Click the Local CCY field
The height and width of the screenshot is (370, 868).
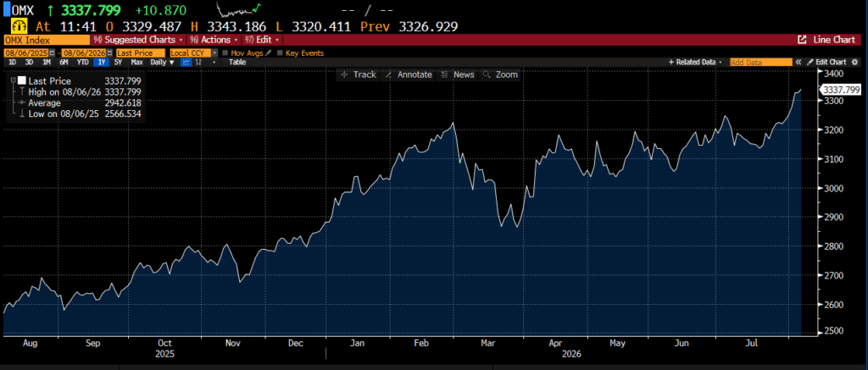coord(191,53)
